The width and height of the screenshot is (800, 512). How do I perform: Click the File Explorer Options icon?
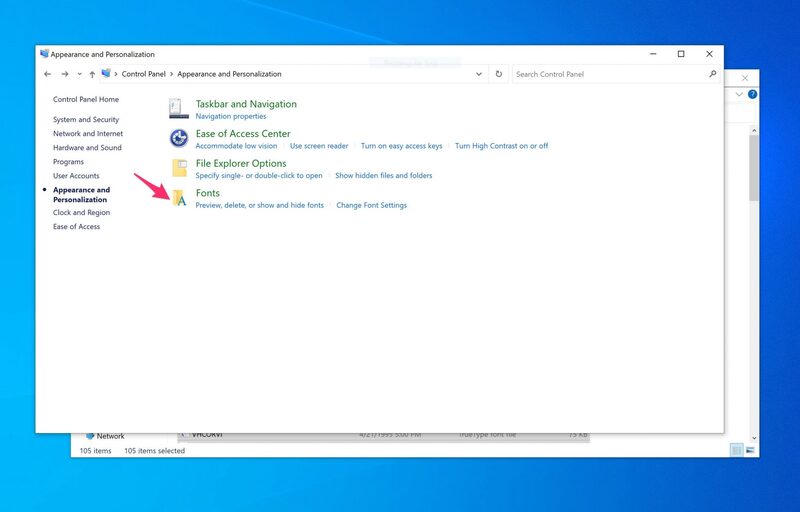[180, 168]
